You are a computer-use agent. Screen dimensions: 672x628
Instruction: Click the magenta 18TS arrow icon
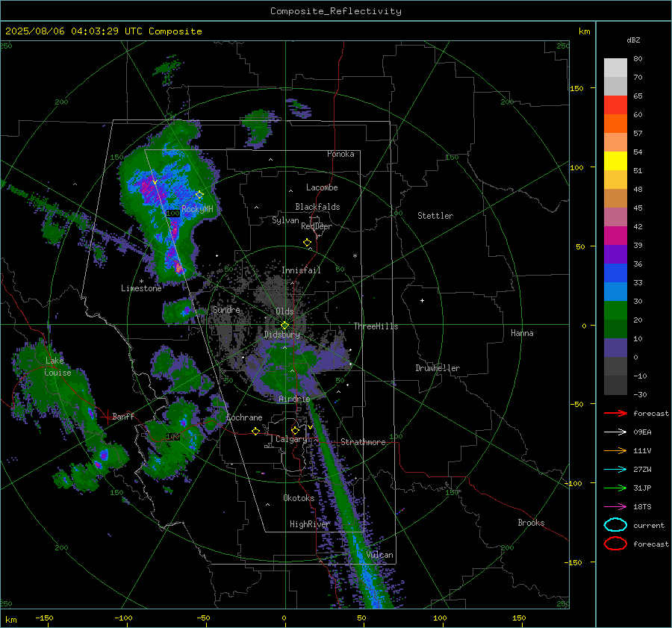coord(615,507)
